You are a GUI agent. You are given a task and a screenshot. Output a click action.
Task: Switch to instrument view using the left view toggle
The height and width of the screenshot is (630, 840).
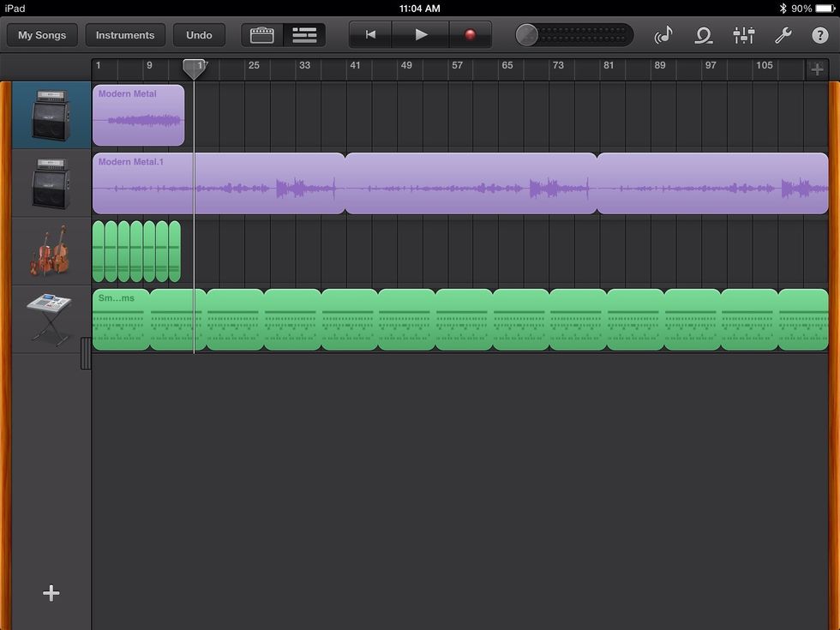click(x=261, y=34)
